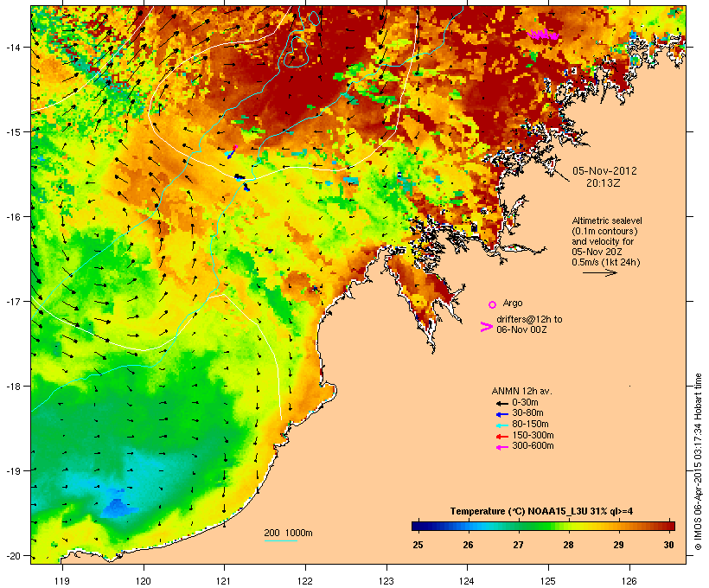The height and width of the screenshot is (588, 709).
Task: Click the magenta drifter track near 125E 14S
Action: click(544, 35)
